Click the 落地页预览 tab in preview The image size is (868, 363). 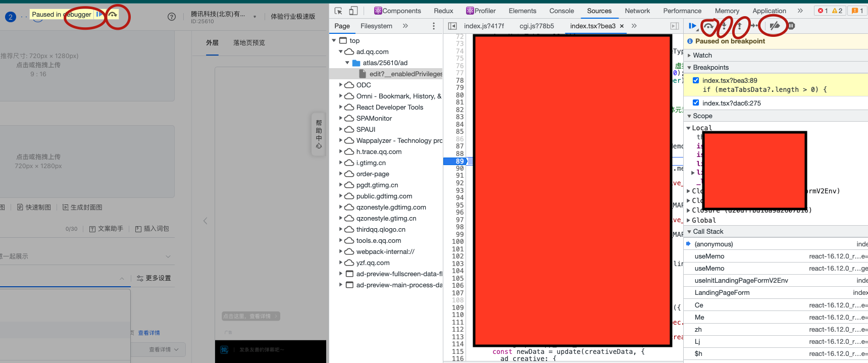[249, 43]
